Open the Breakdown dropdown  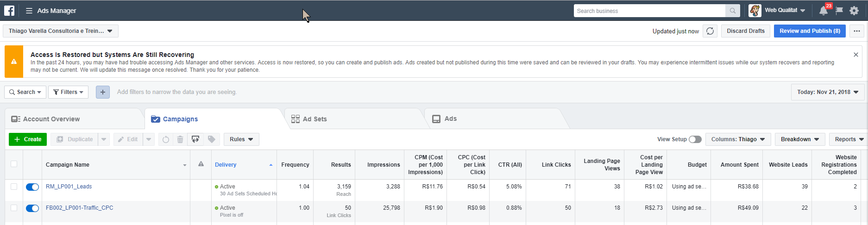799,139
